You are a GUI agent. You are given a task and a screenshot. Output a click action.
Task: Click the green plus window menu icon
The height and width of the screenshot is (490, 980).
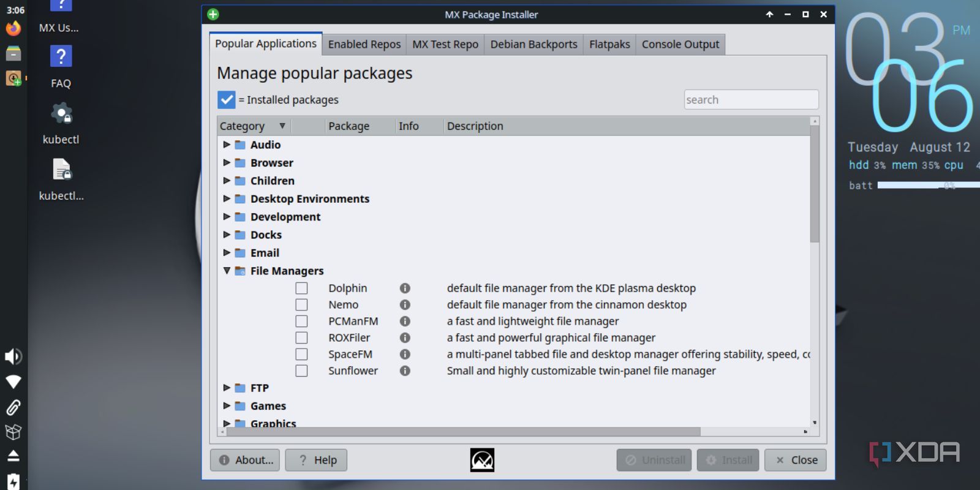pos(213,14)
